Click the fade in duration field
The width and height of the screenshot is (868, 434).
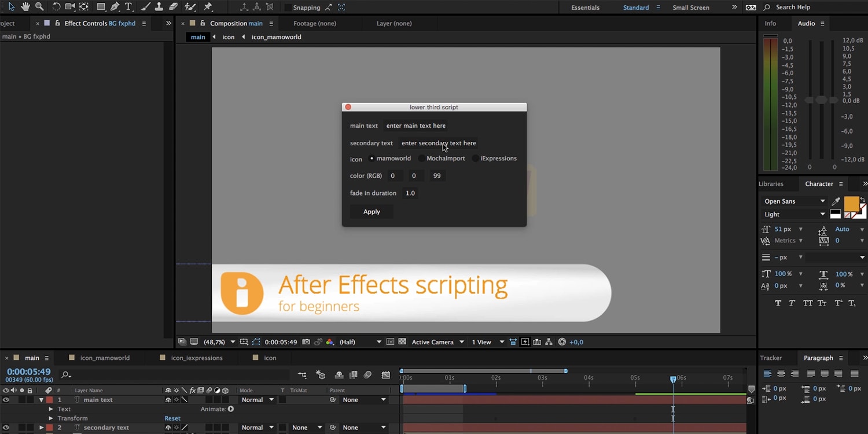(410, 193)
